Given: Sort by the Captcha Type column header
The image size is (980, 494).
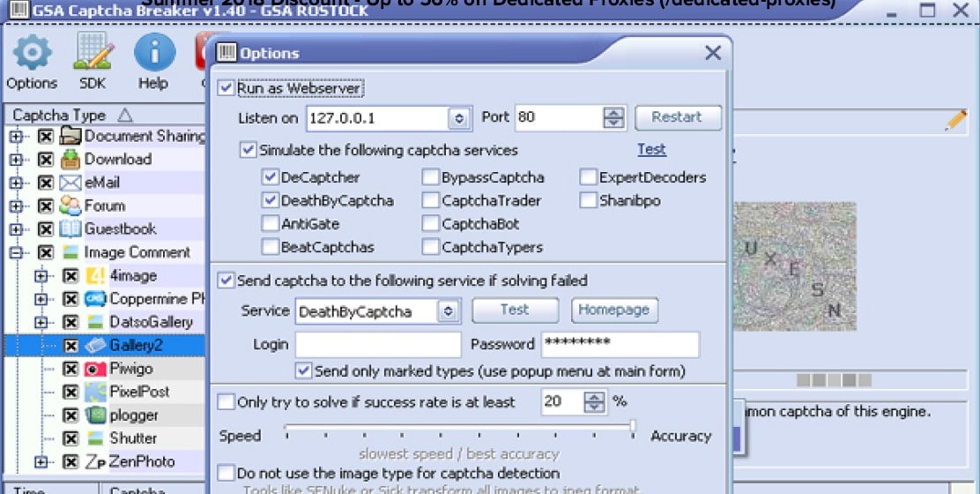Looking at the screenshot, I should tap(105, 115).
